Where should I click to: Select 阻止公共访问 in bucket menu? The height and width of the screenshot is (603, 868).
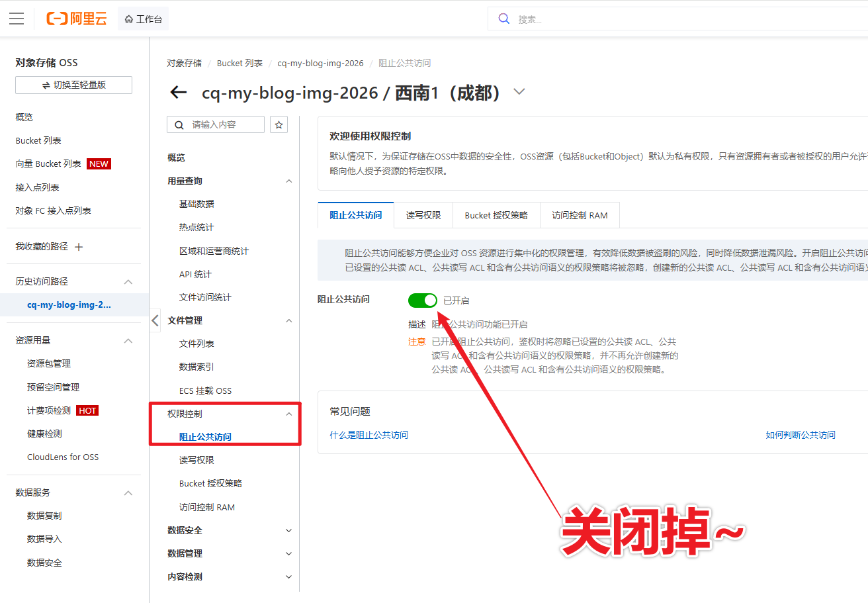[x=205, y=437]
